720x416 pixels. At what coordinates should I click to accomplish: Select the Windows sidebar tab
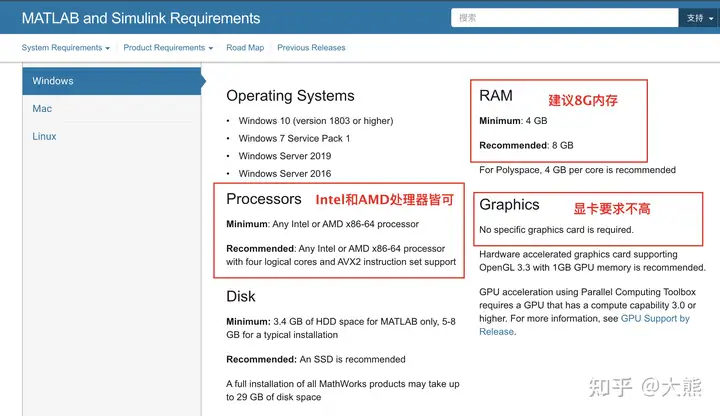click(x=112, y=81)
